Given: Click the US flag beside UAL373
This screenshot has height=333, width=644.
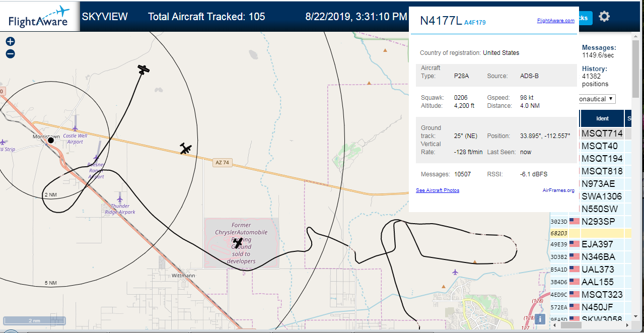Looking at the screenshot, I should (575, 270).
